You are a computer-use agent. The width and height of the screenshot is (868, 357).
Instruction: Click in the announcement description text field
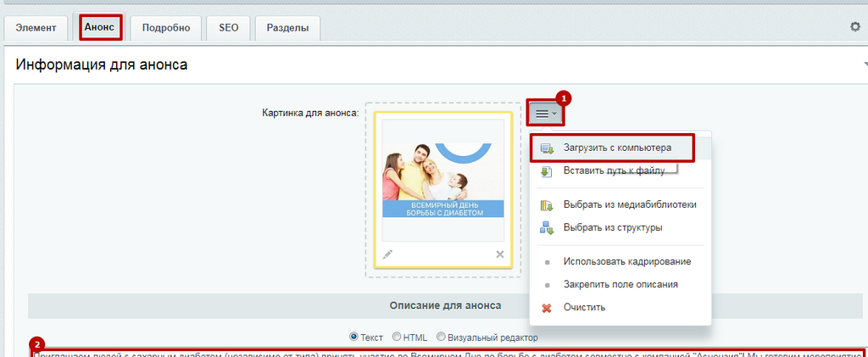tap(448, 353)
